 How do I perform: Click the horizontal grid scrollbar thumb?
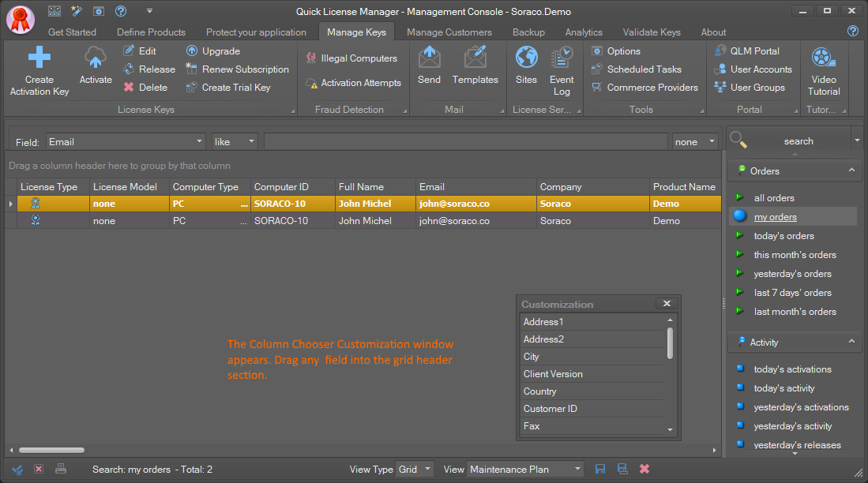pyautogui.click(x=51, y=451)
